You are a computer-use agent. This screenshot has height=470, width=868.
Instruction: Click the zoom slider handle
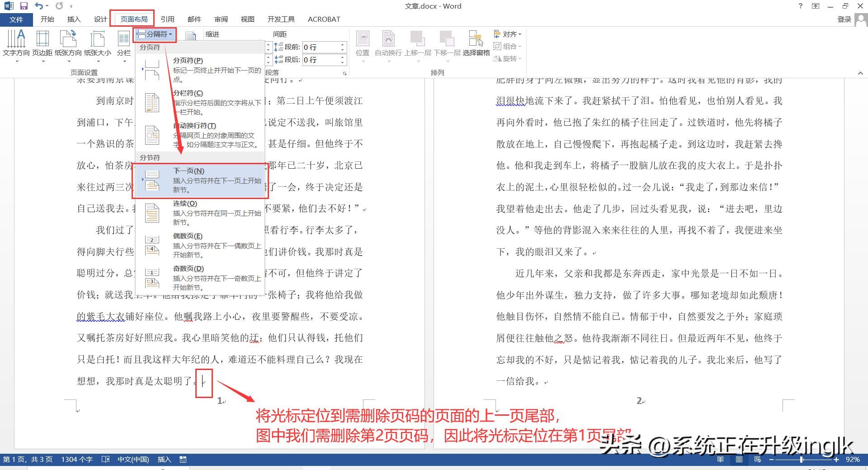802,459
